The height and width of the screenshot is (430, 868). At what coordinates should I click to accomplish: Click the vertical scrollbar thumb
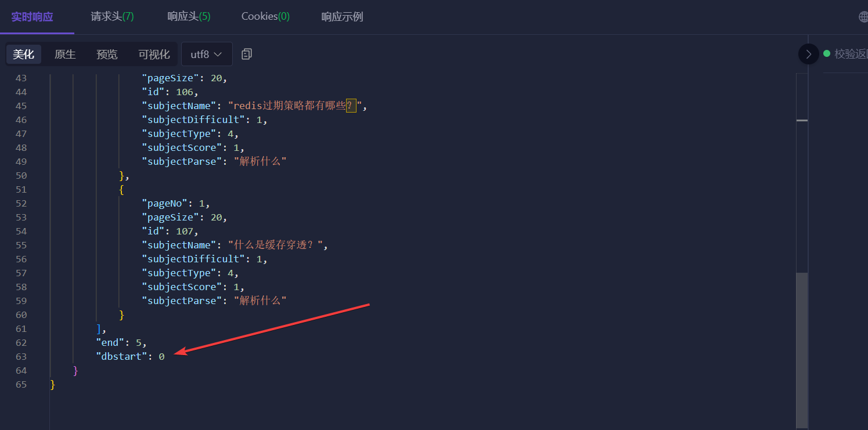[x=802, y=350]
